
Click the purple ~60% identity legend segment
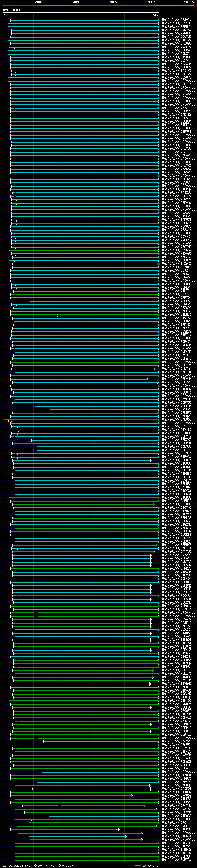tap(98, 6)
